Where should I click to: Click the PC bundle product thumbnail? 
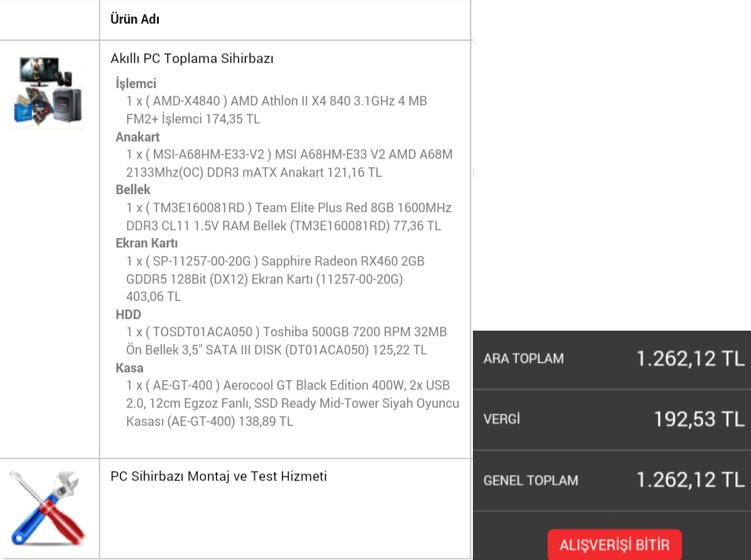[x=48, y=90]
